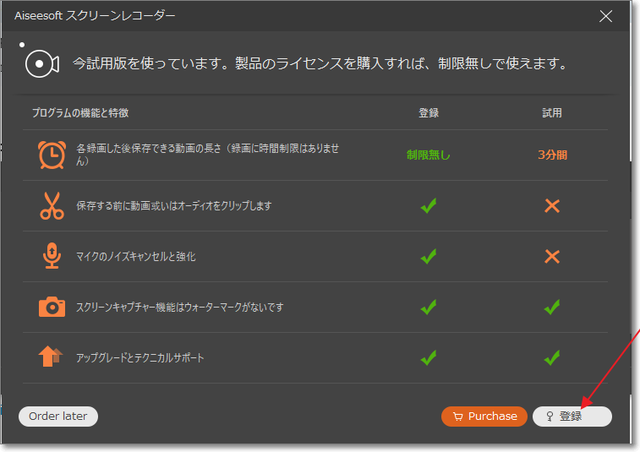Click the microphone noise cancel icon
This screenshot has width=640, height=452.
pyautogui.click(x=51, y=256)
